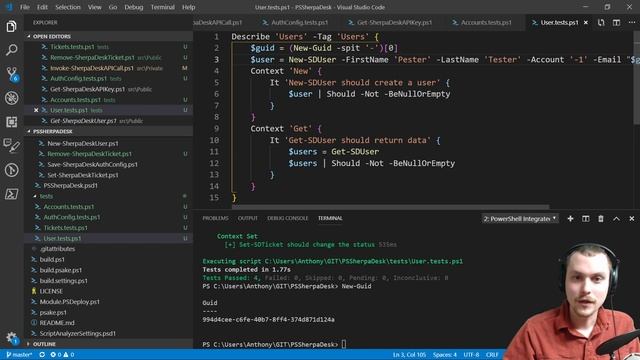Switch to the Problems panel tab
Image resolution: width=640 pixels, height=360 pixels.
pyautogui.click(x=216, y=218)
